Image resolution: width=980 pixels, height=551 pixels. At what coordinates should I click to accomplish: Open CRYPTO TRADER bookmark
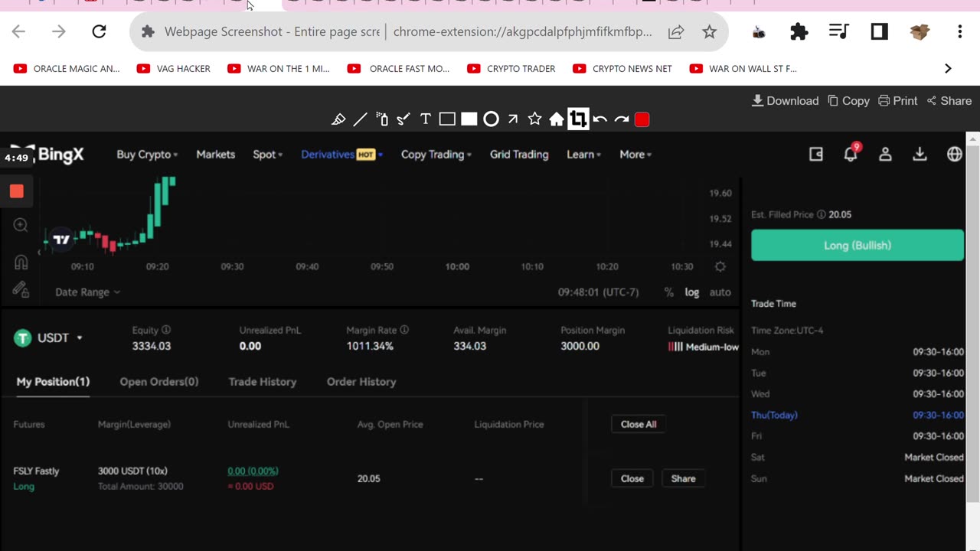point(511,69)
